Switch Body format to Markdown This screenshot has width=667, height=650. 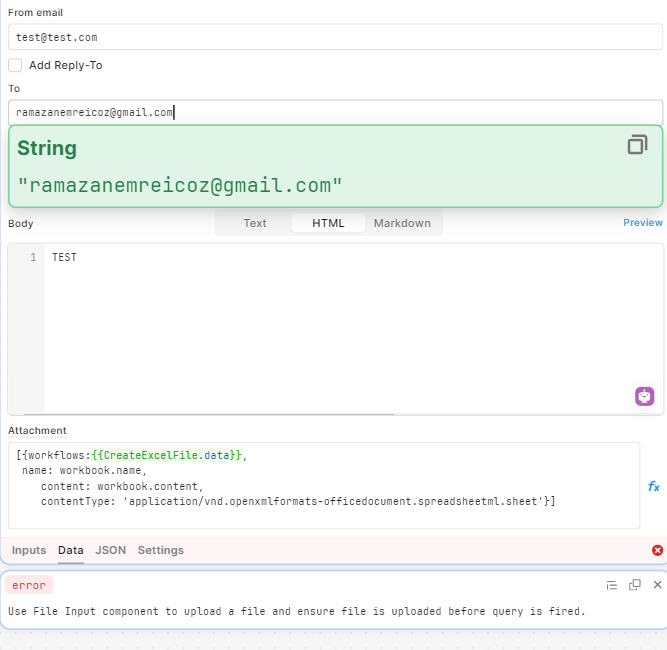[402, 223]
